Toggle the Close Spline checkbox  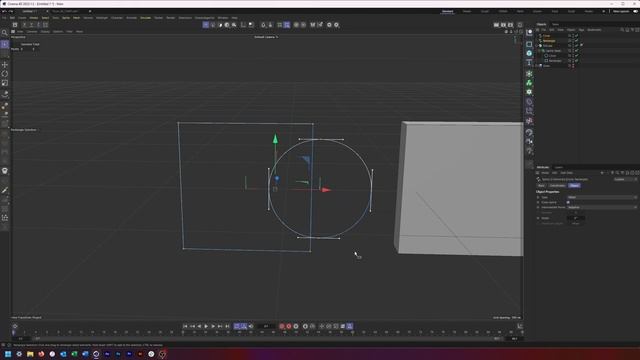tap(568, 202)
